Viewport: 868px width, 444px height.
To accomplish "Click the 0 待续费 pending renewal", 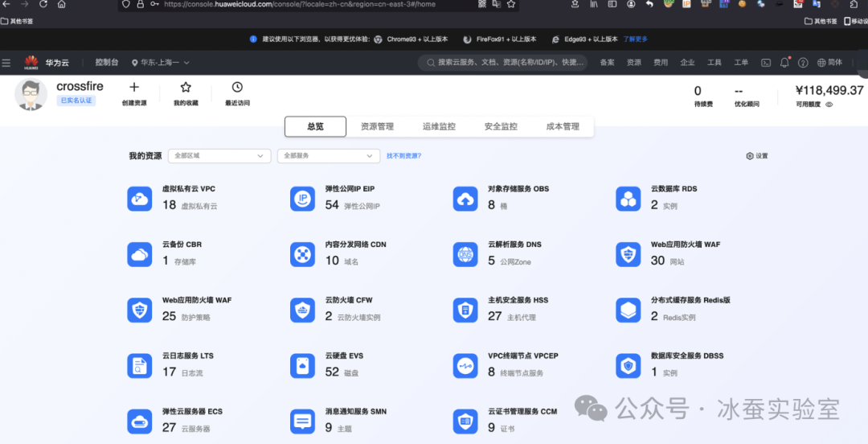I will point(703,96).
